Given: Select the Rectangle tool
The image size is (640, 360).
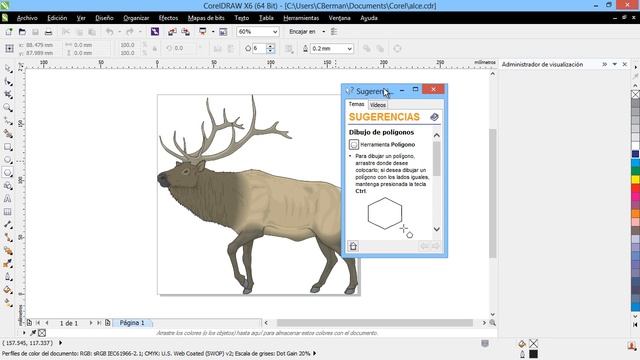Looking at the screenshot, I should pos(8,147).
